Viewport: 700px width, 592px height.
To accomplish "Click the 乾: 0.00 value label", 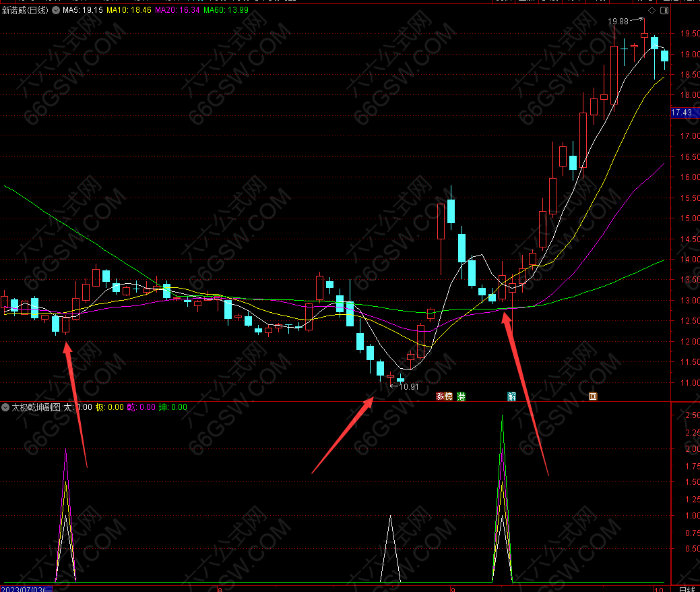I will (x=141, y=407).
